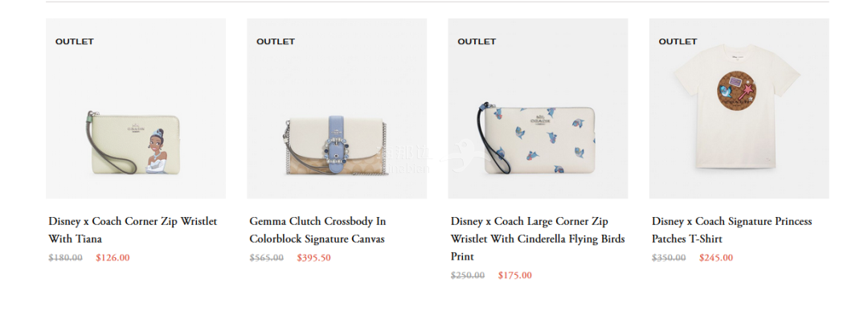
Task: Click the $175.00 sale price
Action: coord(515,275)
